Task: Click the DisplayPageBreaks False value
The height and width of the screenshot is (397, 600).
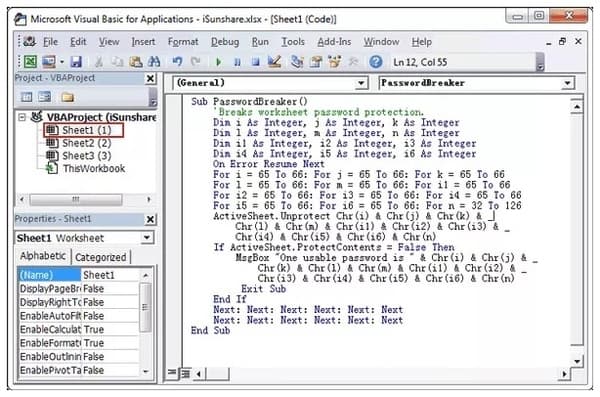Action: pyautogui.click(x=110, y=289)
